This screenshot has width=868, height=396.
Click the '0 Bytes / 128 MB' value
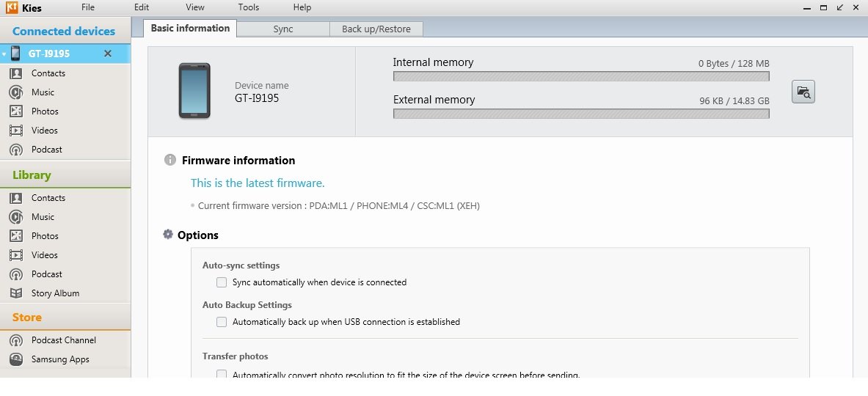pyautogui.click(x=734, y=64)
